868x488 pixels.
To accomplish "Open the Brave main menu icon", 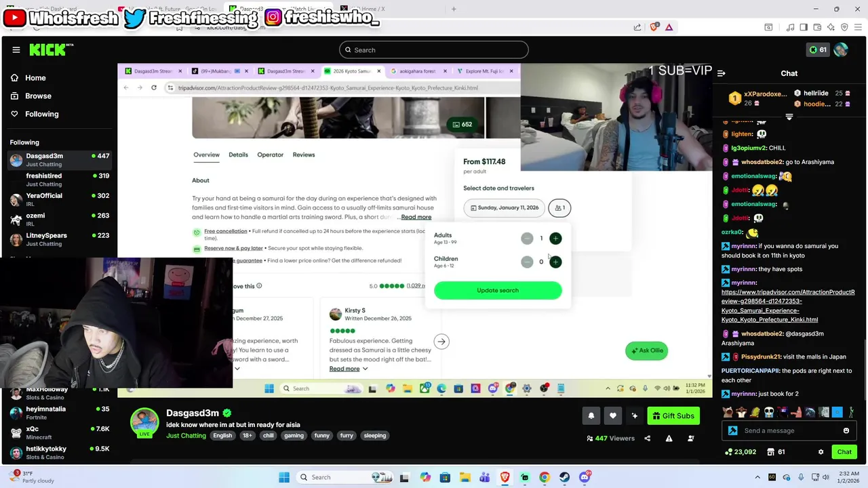I will coord(858,27).
